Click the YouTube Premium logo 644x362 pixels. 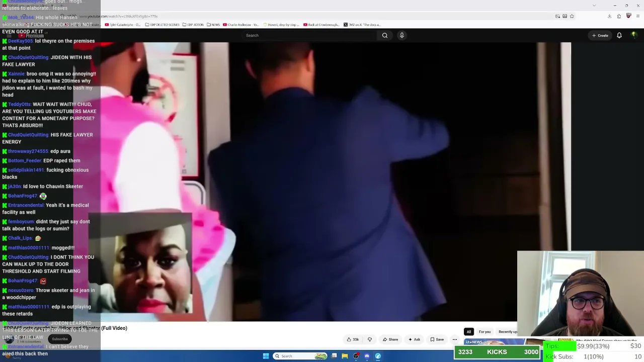coord(31,35)
